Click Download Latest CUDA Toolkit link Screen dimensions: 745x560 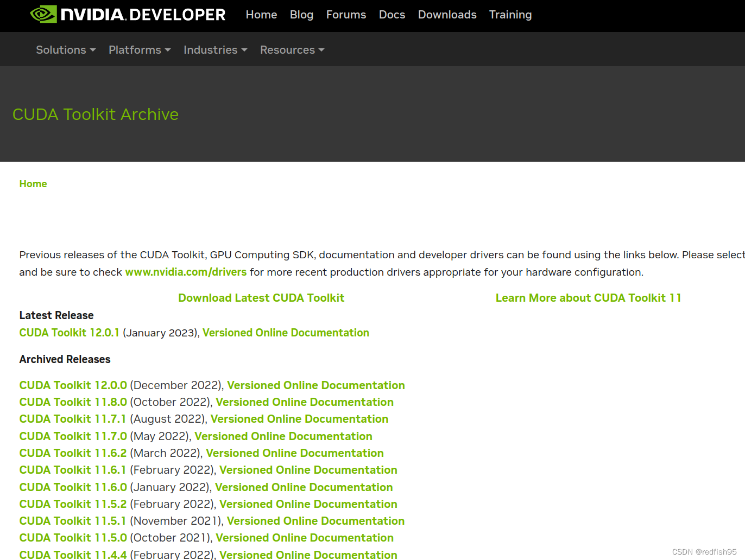[261, 298]
